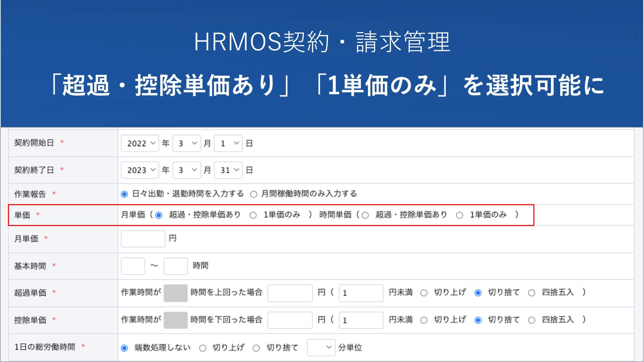Screen dimensions: 644x362
Task: Open the contract start year dropdown showing 2022
Action: pyautogui.click(x=140, y=143)
